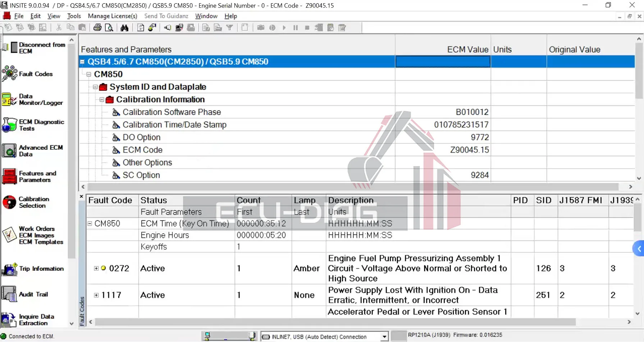Close the Fault Codes bottom pane

coord(81,197)
